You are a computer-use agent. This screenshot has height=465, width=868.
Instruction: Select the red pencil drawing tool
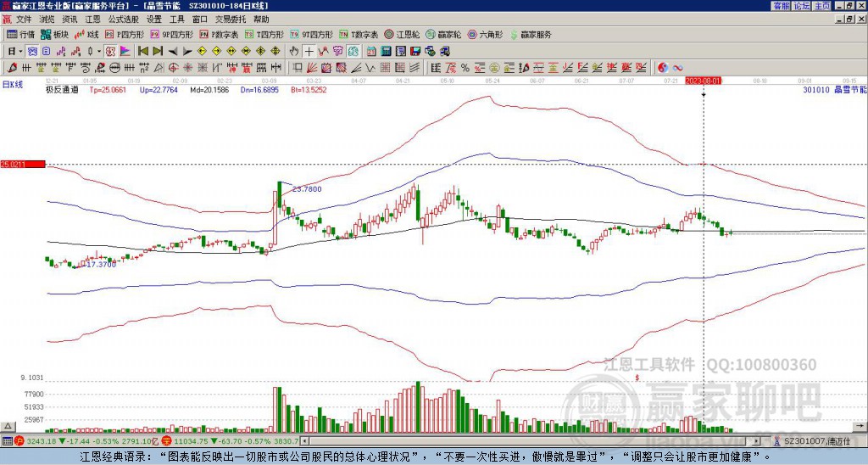coord(11,68)
